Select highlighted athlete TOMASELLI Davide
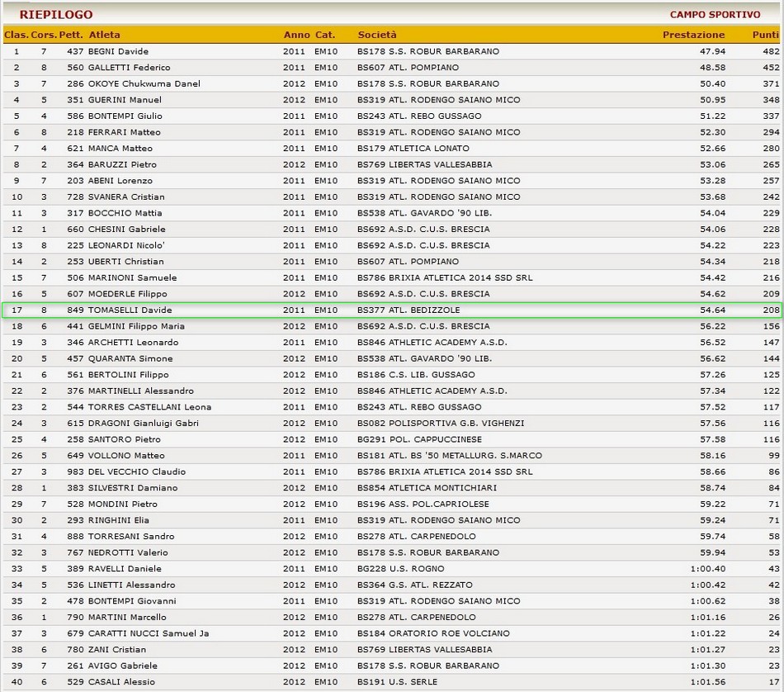This screenshot has height=692, width=784. click(x=130, y=310)
